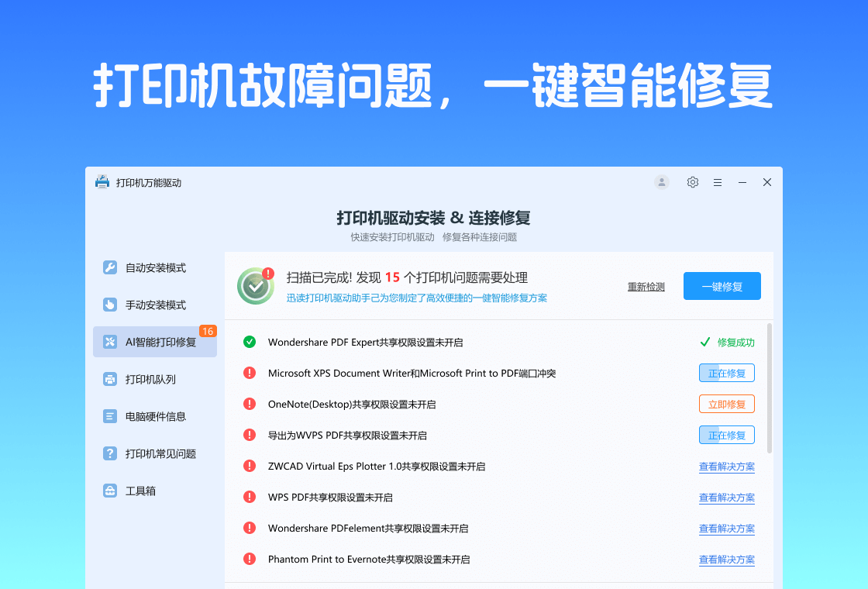Click the 扫描已完成 heading text
Viewport: 868px width, 589px height.
407,277
